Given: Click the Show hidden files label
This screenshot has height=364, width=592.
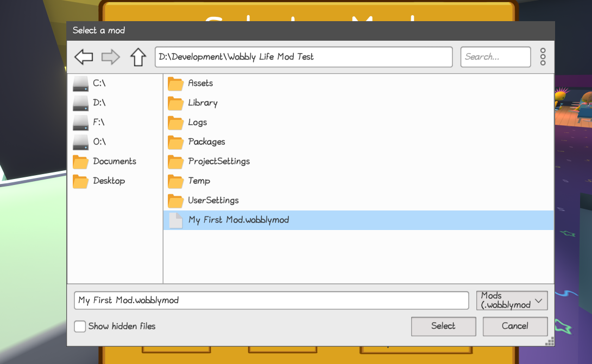Looking at the screenshot, I should 122,326.
